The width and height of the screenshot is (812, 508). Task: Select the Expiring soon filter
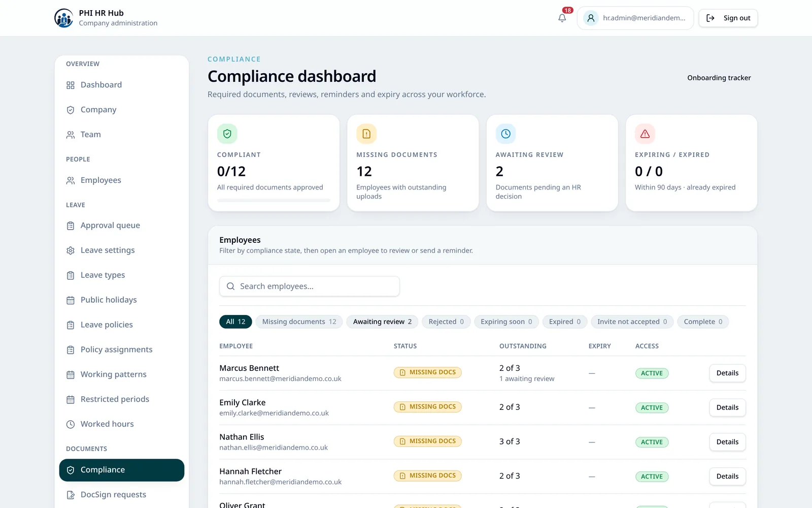point(506,322)
